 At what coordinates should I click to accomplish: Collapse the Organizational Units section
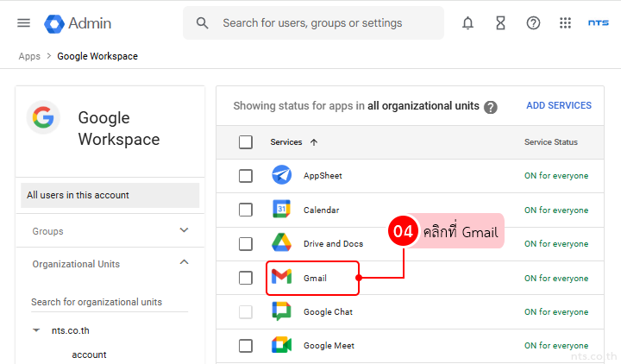184,262
